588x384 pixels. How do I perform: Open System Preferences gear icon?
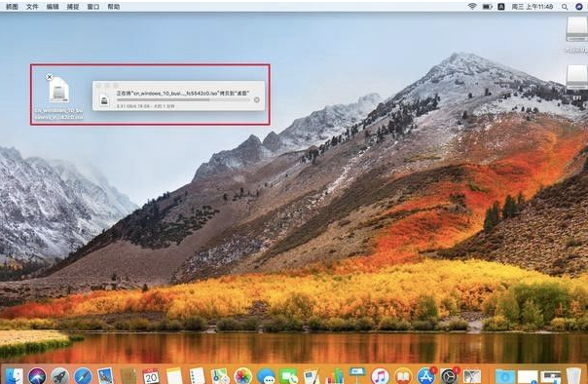click(x=449, y=376)
